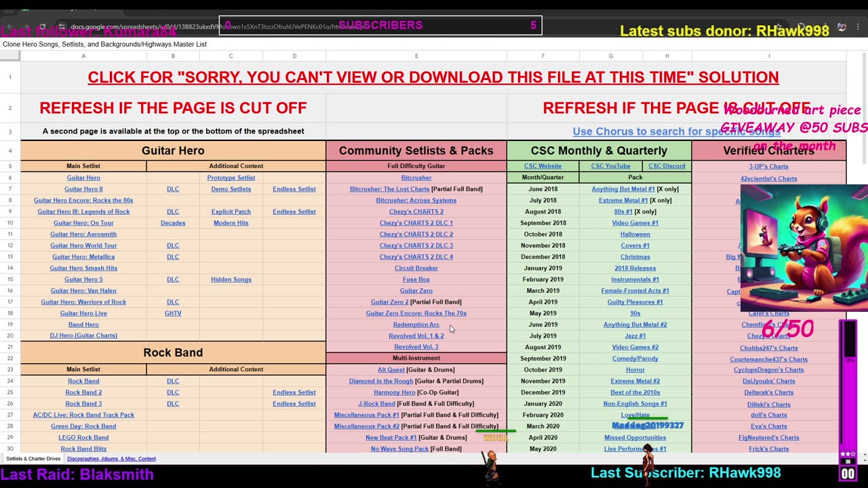868x488 pixels.
Task: Open the Prototype Setlist link
Action: click(231, 178)
